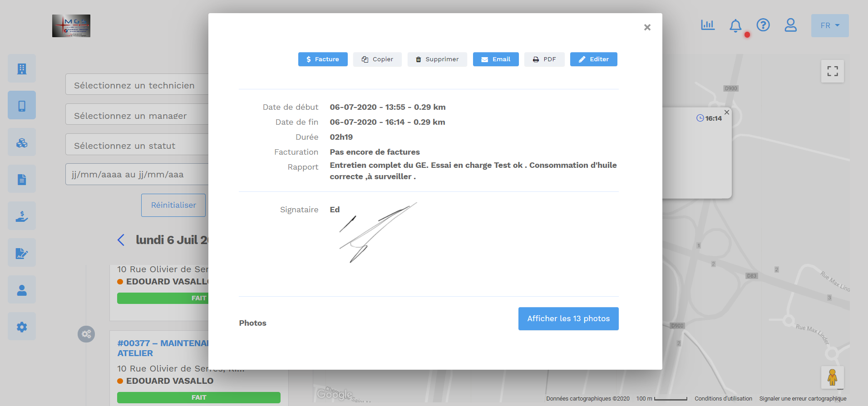Click the 100 m map scale control
Image resolution: width=868 pixels, height=406 pixels.
(662, 399)
